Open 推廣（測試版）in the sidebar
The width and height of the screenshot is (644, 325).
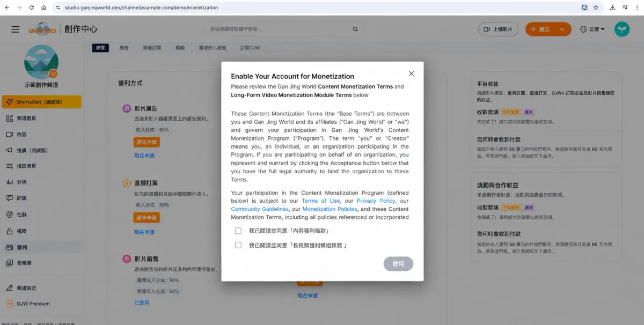point(42,150)
